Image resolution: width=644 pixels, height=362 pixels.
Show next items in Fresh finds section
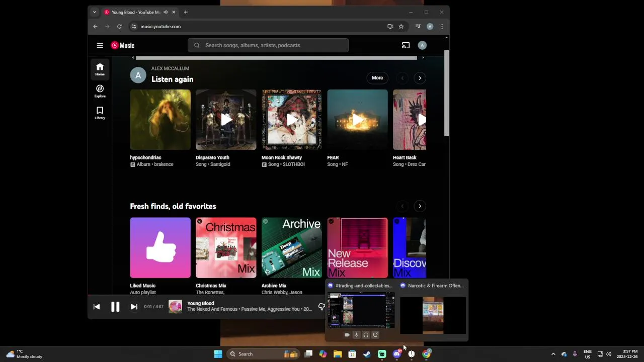pos(420,206)
